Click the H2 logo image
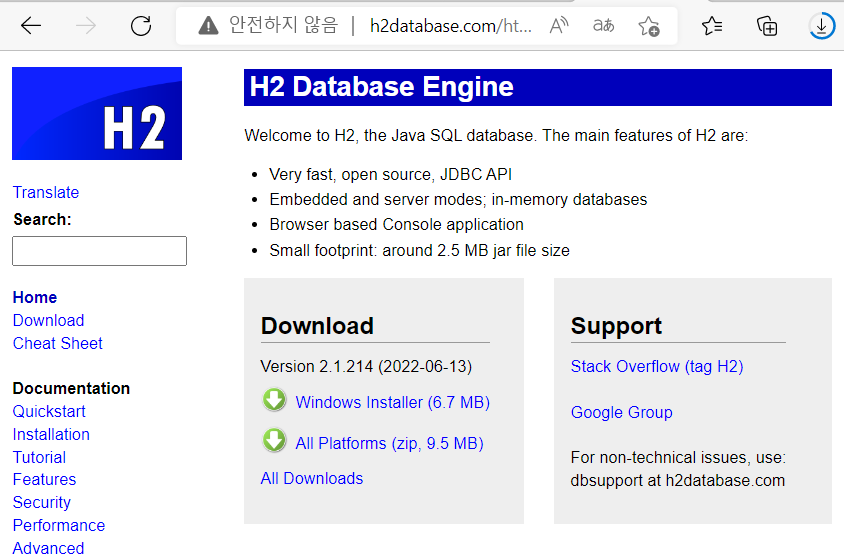The width and height of the screenshot is (844, 555). point(97,114)
